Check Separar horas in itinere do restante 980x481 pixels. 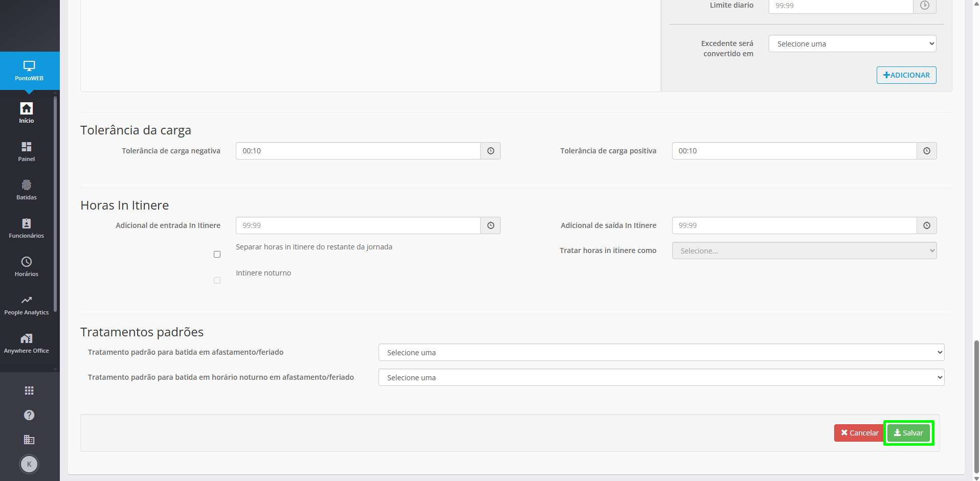(217, 254)
